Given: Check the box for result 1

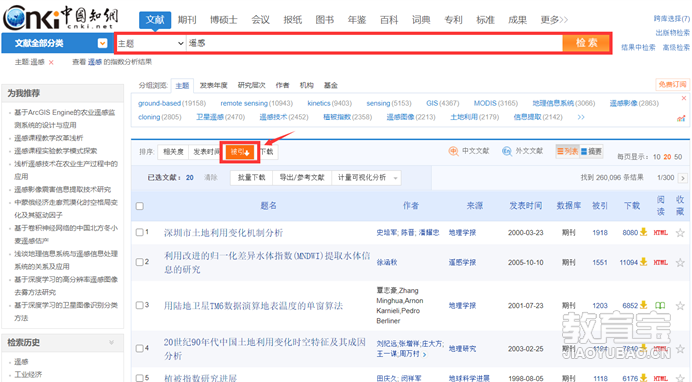Looking at the screenshot, I should [139, 232].
